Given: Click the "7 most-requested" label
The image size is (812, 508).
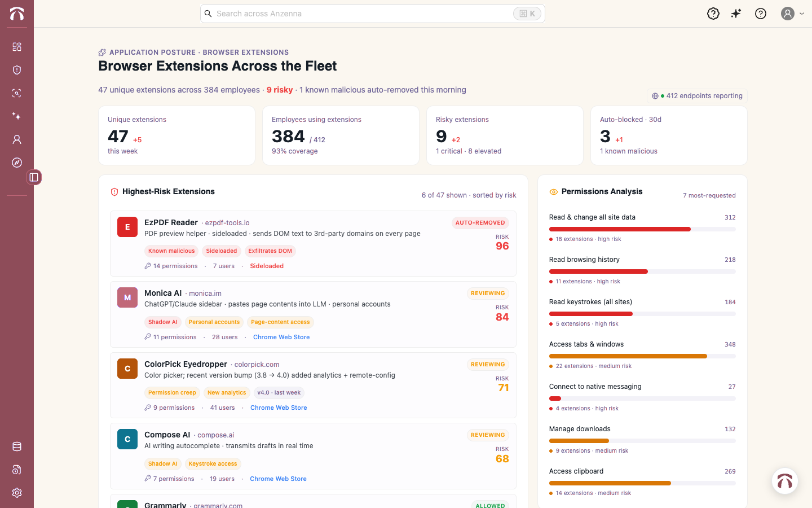Looking at the screenshot, I should (709, 195).
